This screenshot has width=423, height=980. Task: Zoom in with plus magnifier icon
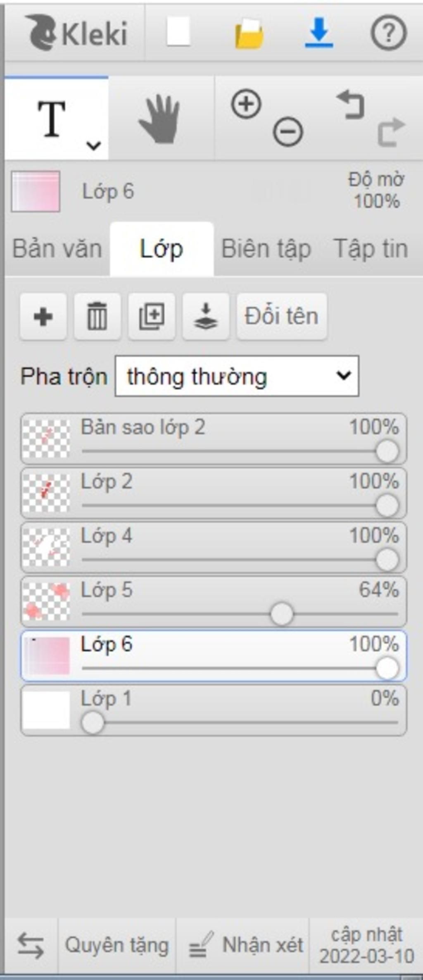click(246, 103)
